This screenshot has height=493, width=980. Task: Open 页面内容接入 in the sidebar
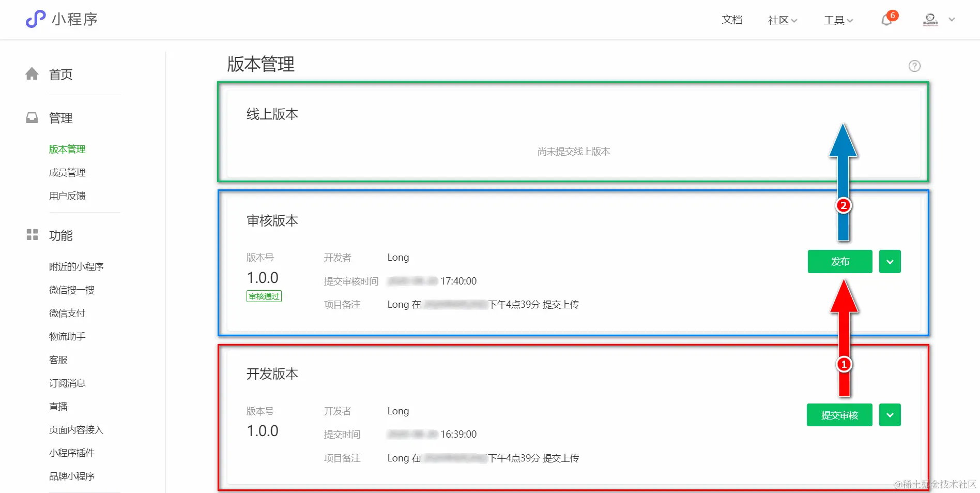click(x=76, y=429)
